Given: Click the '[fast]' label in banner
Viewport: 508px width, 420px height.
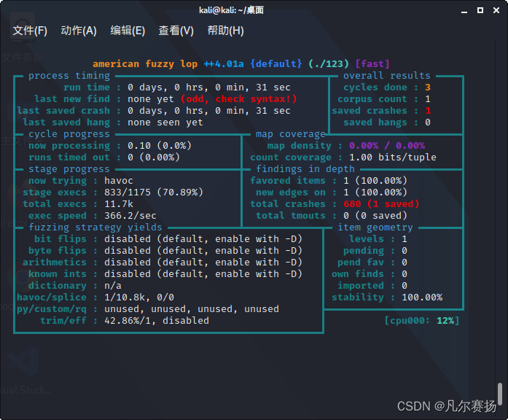Looking at the screenshot, I should 372,64.
